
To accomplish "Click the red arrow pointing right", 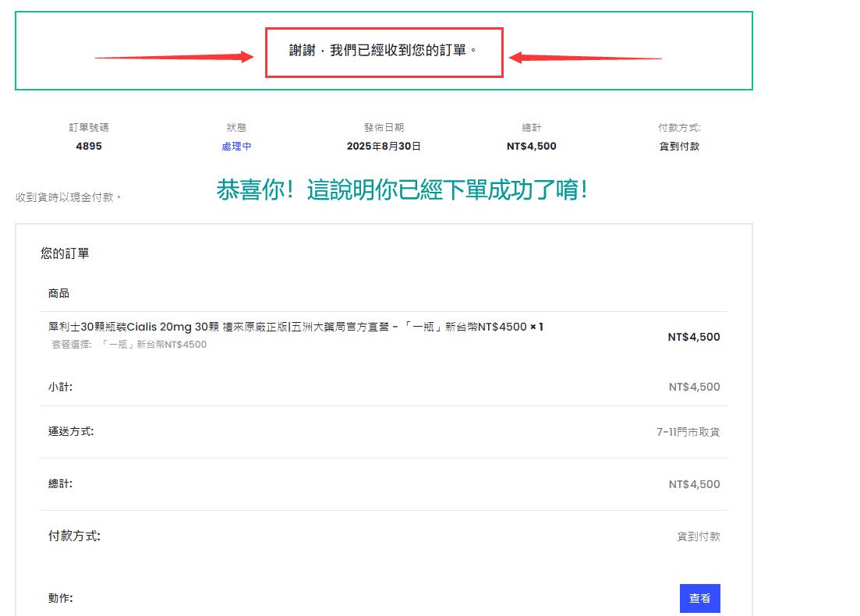I will (x=174, y=57).
